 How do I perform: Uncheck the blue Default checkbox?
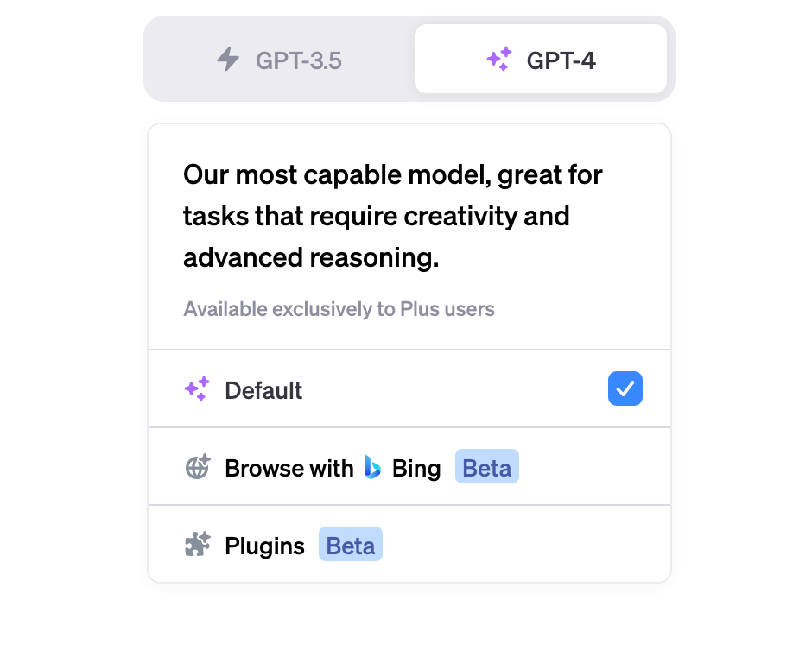pos(625,388)
